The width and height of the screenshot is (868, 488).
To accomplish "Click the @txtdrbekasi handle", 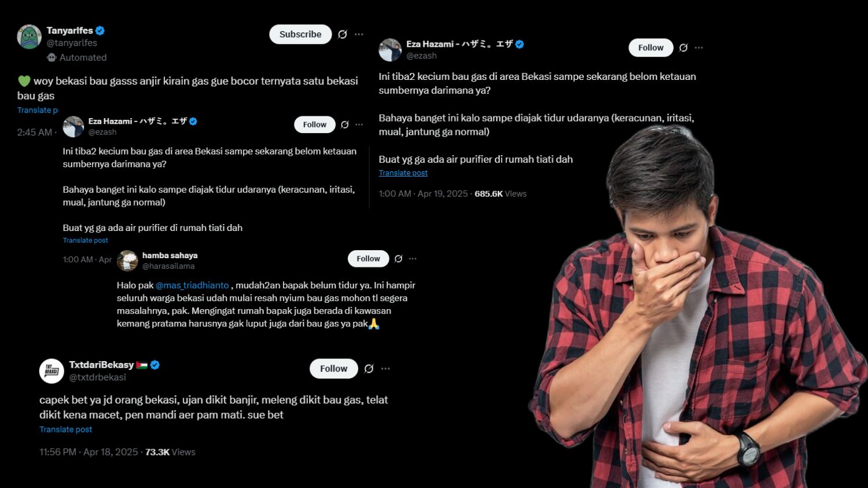I will click(98, 377).
